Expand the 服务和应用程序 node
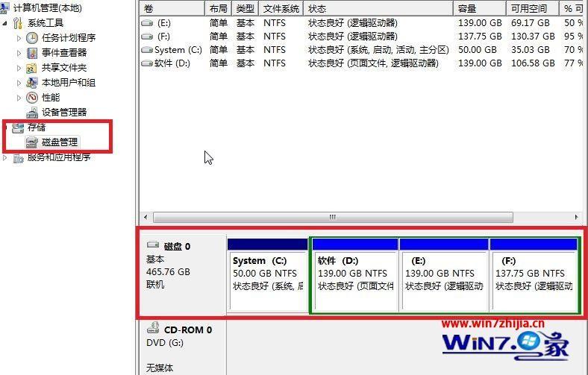 pos(5,158)
